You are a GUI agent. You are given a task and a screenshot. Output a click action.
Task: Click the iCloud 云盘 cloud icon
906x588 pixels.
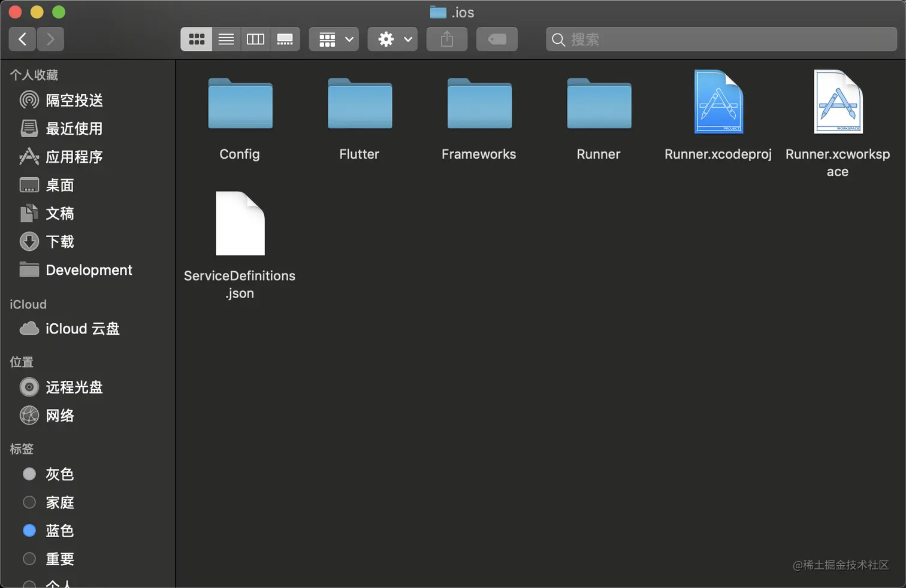click(29, 329)
